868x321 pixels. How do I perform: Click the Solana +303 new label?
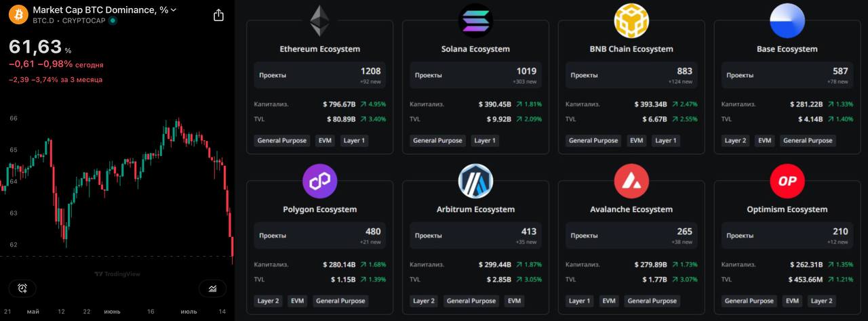[526, 81]
